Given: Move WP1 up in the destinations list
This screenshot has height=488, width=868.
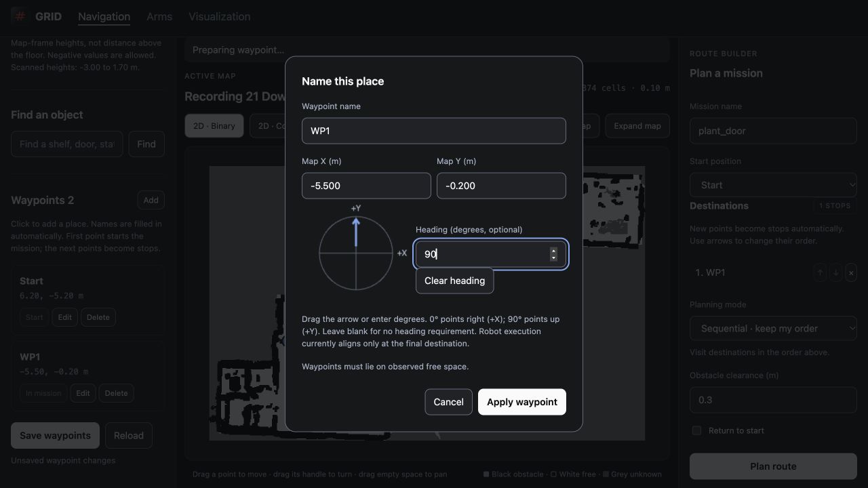Looking at the screenshot, I should (x=820, y=272).
